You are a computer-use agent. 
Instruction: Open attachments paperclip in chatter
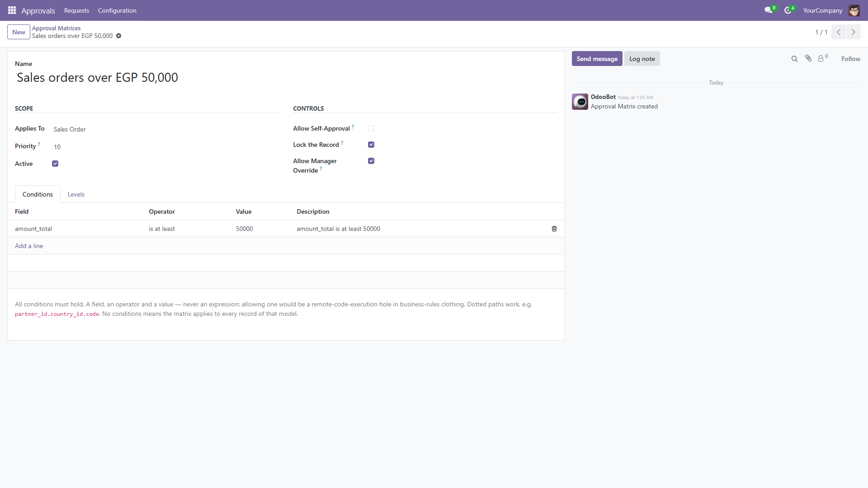pyautogui.click(x=808, y=58)
